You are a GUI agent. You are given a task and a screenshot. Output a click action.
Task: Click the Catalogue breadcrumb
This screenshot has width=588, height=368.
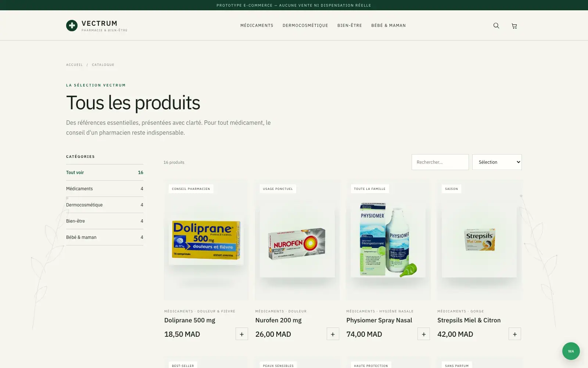tap(103, 65)
